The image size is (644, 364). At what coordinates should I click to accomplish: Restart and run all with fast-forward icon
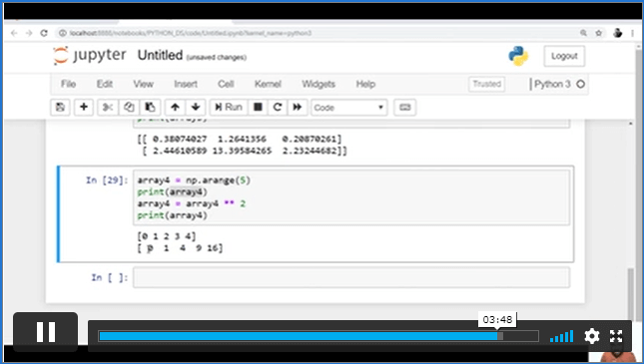click(x=297, y=108)
